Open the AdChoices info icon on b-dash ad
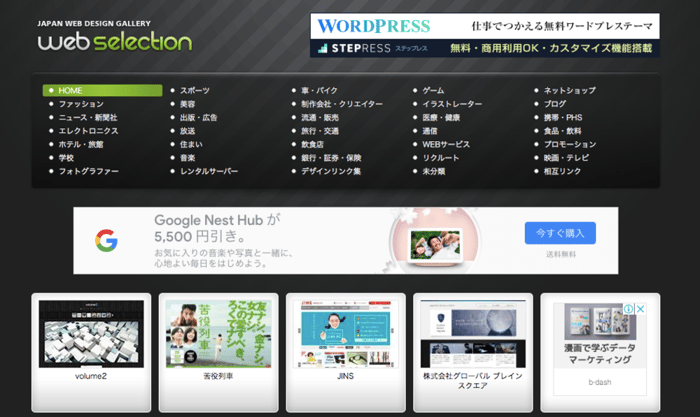Viewport: 700px width, 417px height. 629,309
